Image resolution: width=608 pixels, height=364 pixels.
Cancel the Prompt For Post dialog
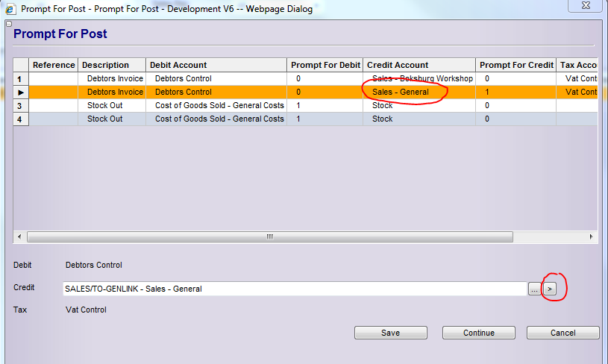point(562,333)
